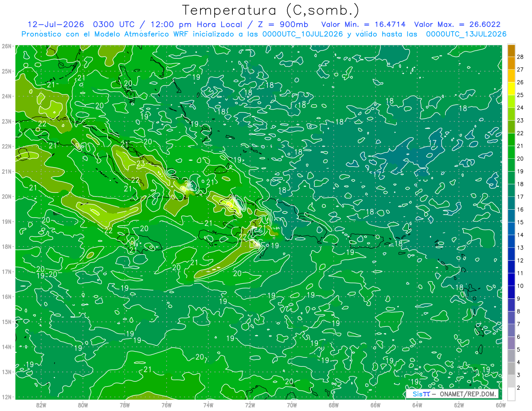Click the longitude axis label "76W"
532x411 pixels.
(x=167, y=405)
